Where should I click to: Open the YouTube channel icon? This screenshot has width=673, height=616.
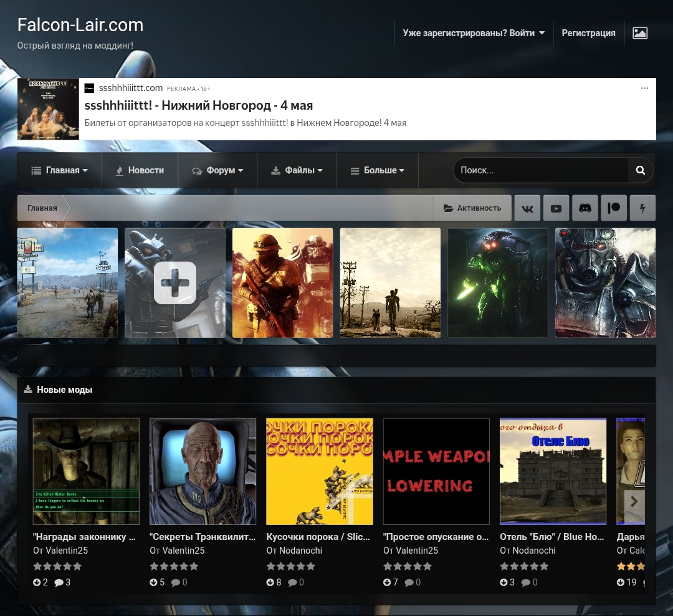556,208
